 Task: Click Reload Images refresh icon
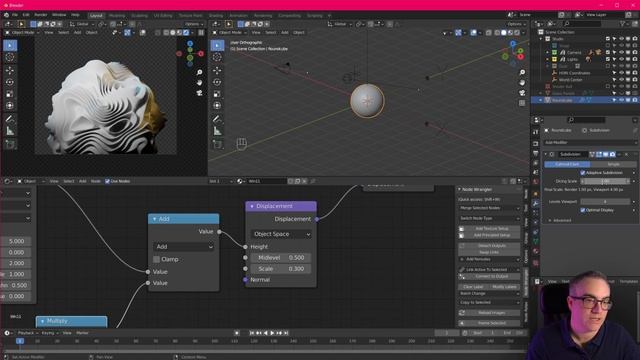(x=462, y=313)
